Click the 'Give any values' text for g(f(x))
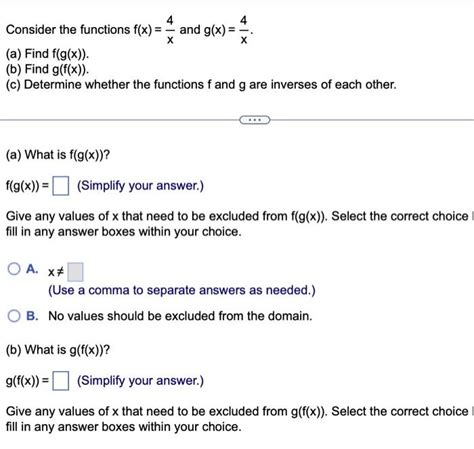Viewport: 474px width, 449px height. tap(238, 419)
